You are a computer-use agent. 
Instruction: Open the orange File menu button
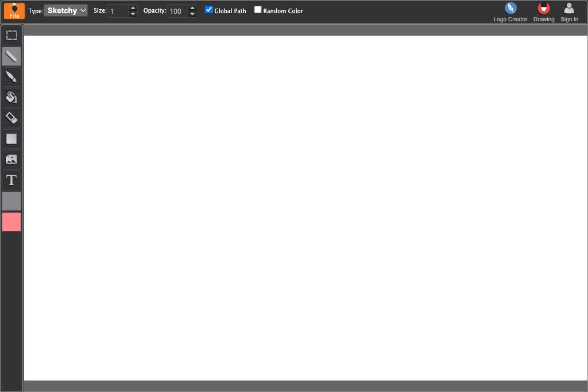(x=14, y=11)
